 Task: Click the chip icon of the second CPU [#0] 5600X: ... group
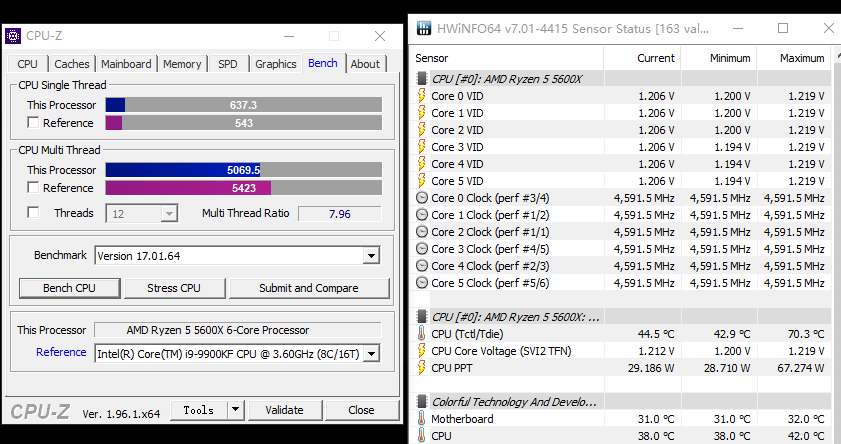point(422,317)
